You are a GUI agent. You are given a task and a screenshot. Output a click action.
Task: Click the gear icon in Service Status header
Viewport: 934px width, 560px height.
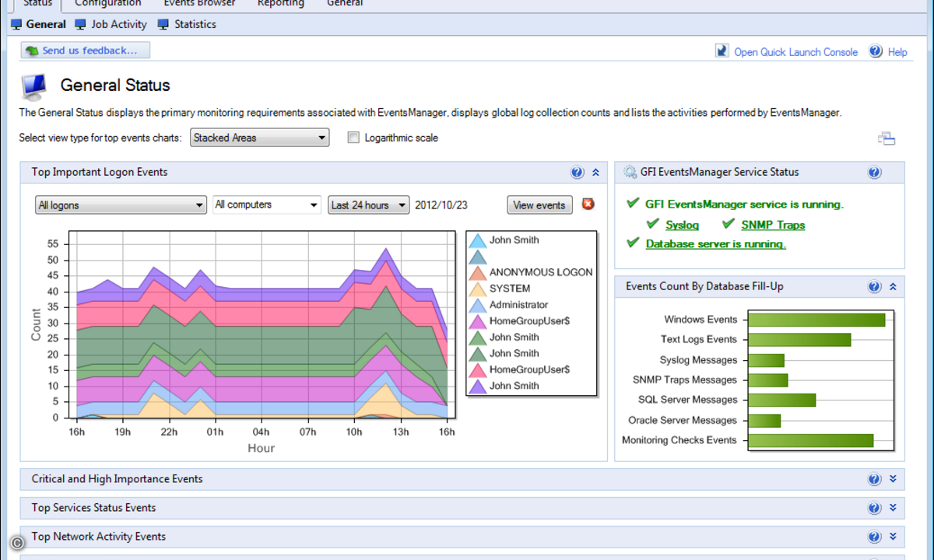[630, 173]
